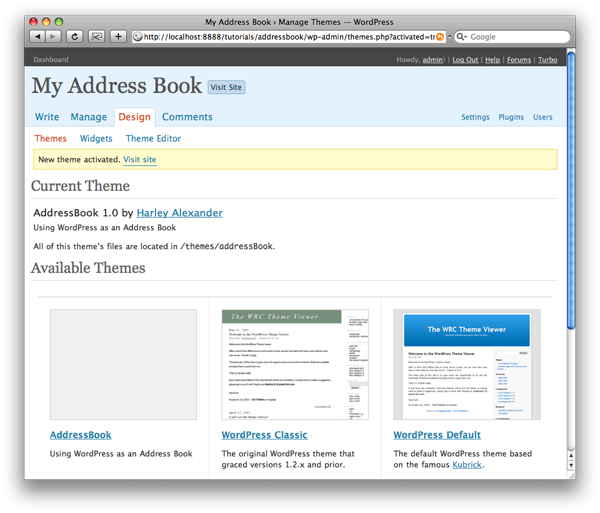Click the WordPress Classic theme thumbnail

[x=295, y=365]
